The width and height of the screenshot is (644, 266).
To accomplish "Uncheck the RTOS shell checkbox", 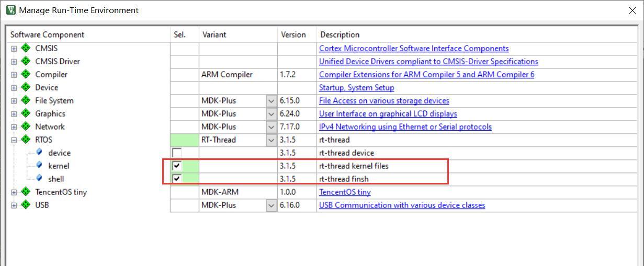I will [x=177, y=179].
